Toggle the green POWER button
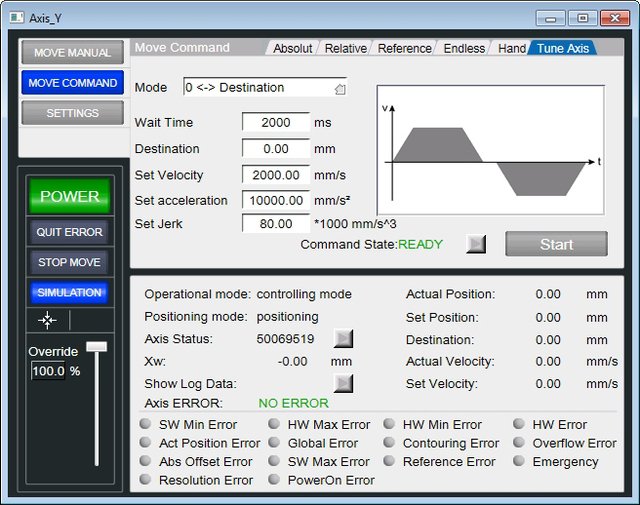The height and width of the screenshot is (505, 640). tap(70, 196)
